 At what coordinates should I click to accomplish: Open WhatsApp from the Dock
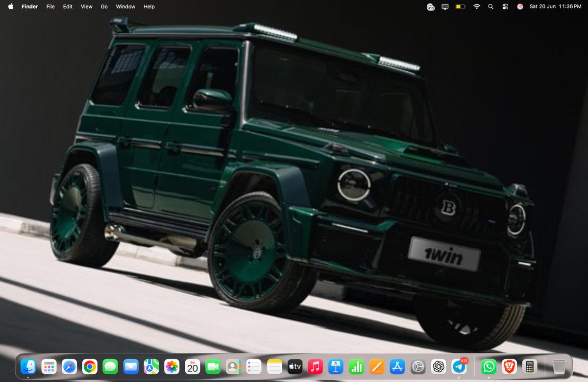tap(489, 366)
